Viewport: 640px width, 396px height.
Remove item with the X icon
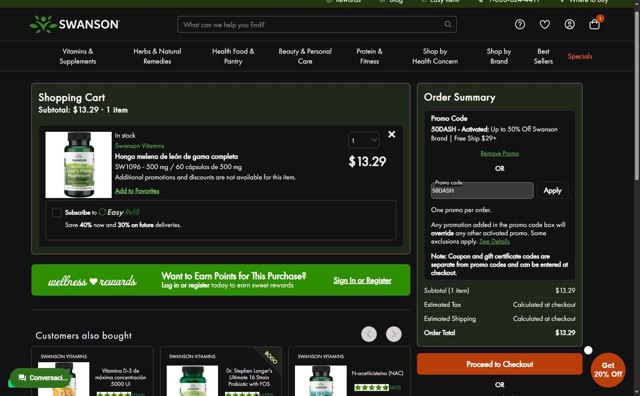pyautogui.click(x=391, y=134)
